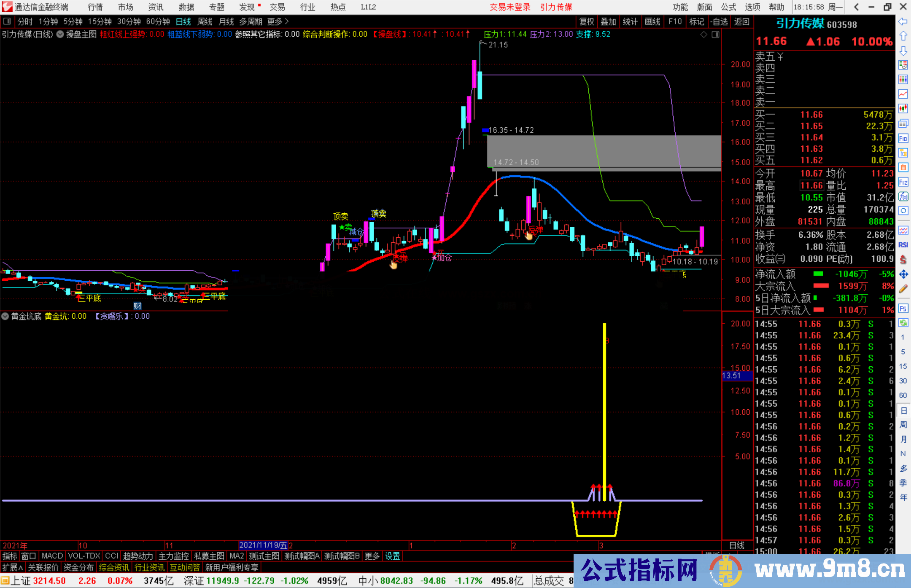Click the 设置 link in indicator bar

point(392,556)
